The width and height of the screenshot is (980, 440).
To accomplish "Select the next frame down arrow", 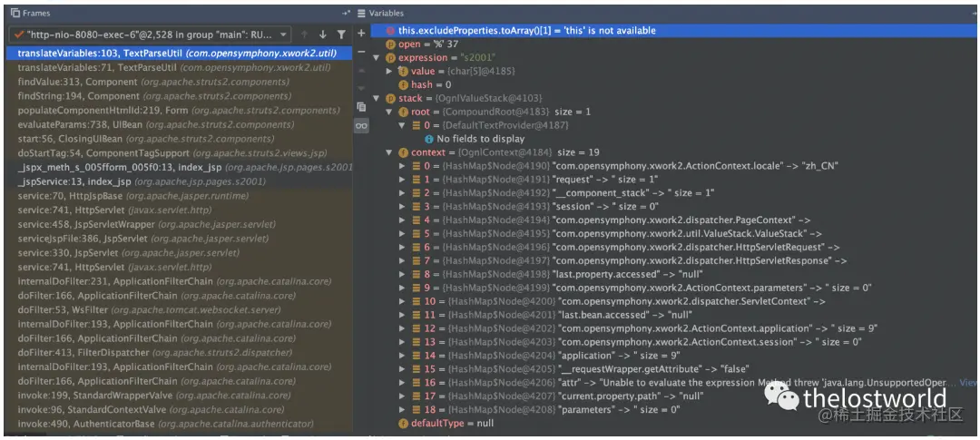I will (322, 34).
